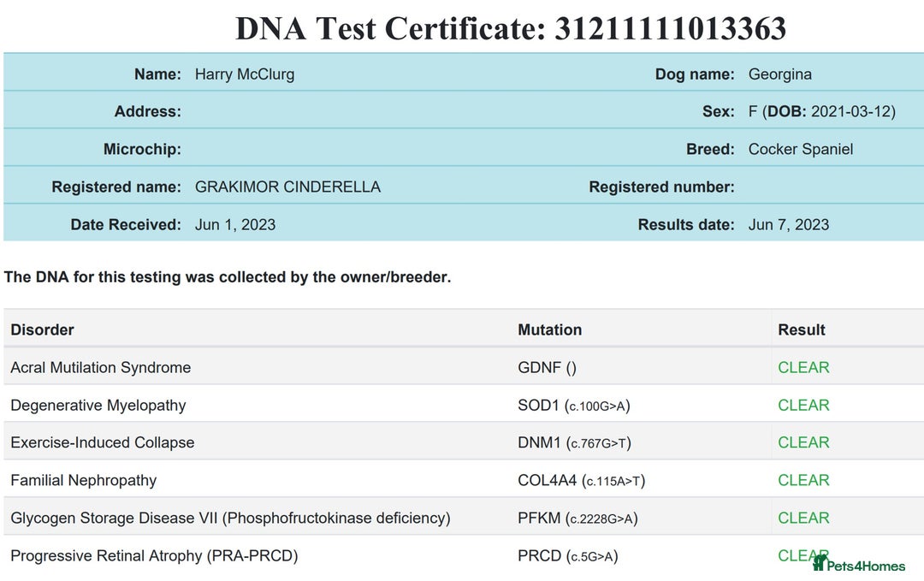This screenshot has width=924, height=581.
Task: Click the Disorder column header
Action: [x=43, y=330]
